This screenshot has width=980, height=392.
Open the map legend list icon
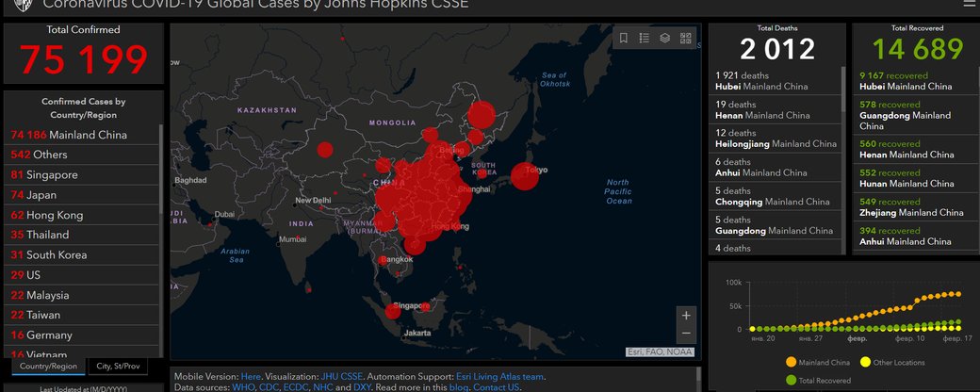point(645,38)
